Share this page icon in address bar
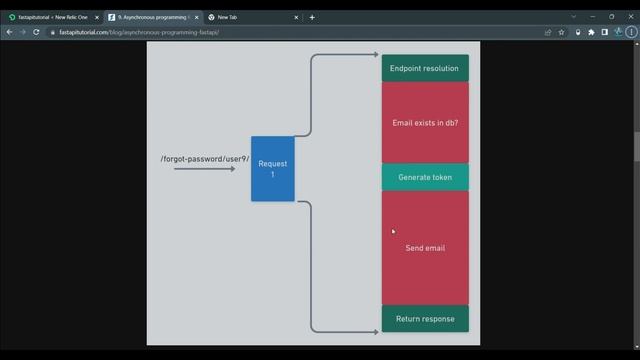The width and height of the screenshot is (640, 360). click(x=548, y=32)
